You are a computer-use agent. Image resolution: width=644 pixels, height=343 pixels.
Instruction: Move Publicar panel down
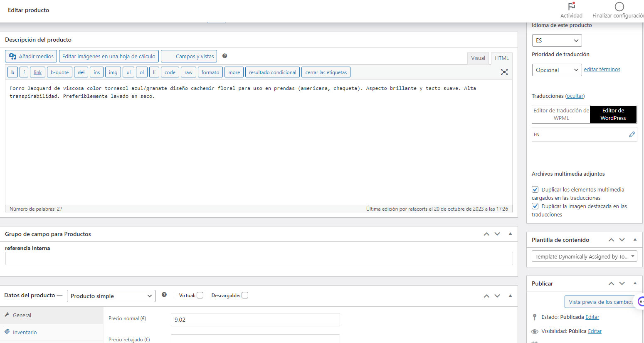[622, 283]
